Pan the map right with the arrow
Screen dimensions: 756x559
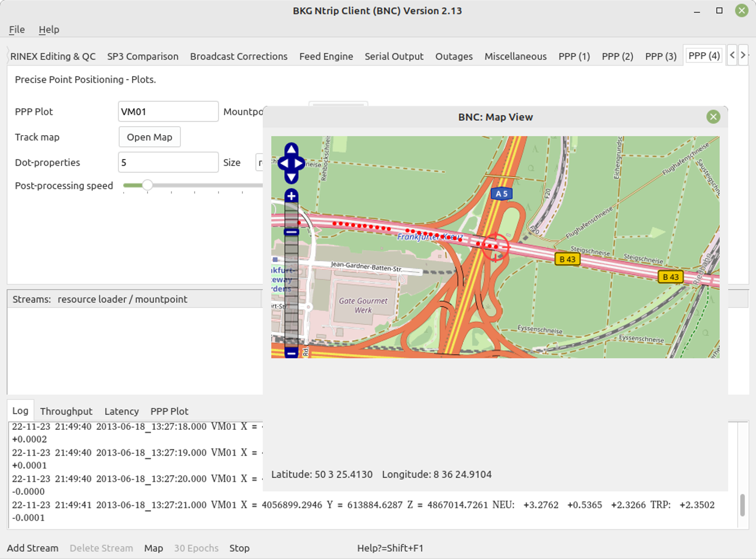300,163
